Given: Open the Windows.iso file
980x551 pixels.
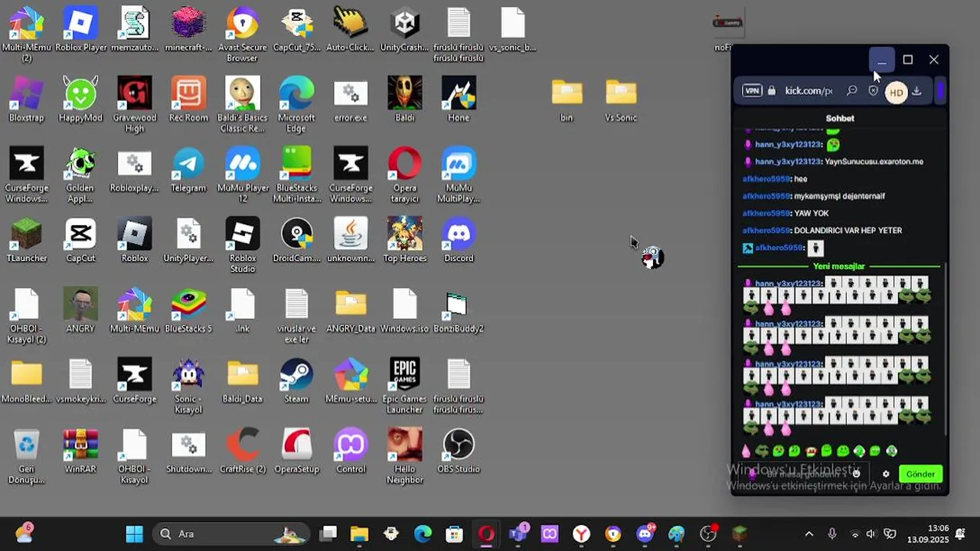Looking at the screenshot, I should click(x=404, y=311).
